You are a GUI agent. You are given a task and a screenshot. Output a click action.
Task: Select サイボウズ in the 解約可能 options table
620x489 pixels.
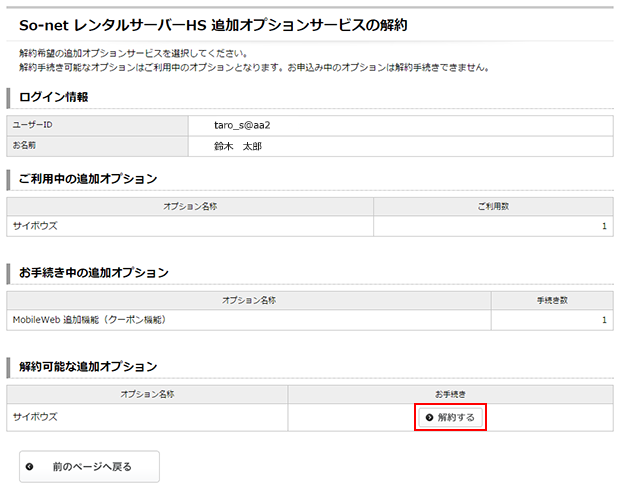click(35, 417)
